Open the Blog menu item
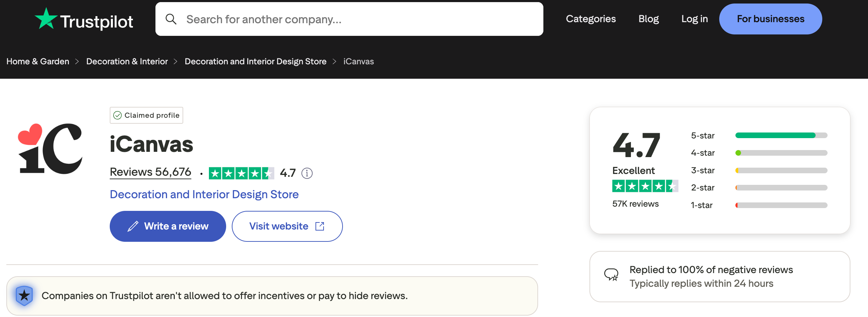 point(649,19)
